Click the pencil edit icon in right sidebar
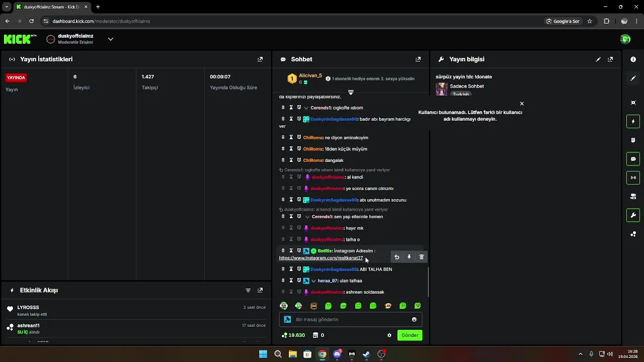This screenshot has height=362, width=644. point(633,78)
